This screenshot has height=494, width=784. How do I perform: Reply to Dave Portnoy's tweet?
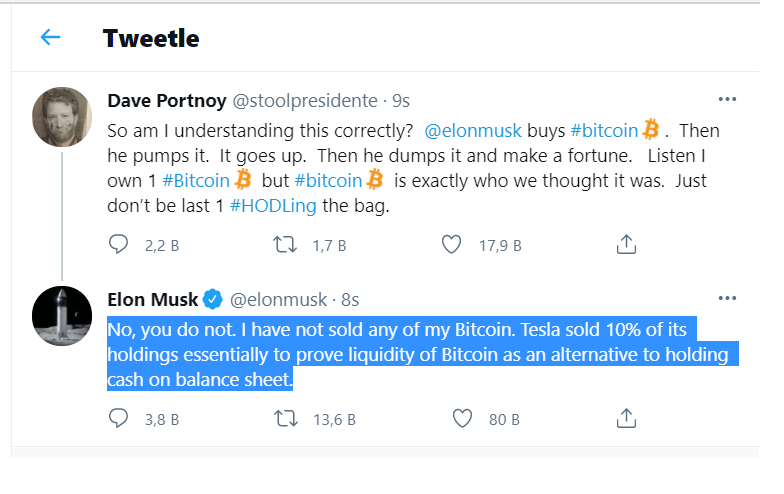tap(119, 244)
